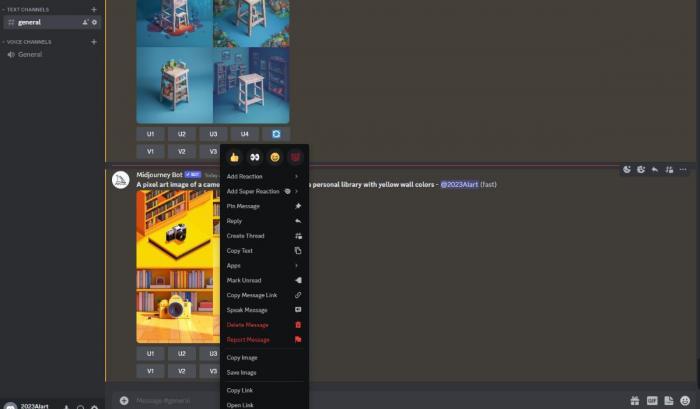Image resolution: width=700 pixels, height=409 pixels.
Task: Click the U1 upscale button under library image
Action: (150, 353)
